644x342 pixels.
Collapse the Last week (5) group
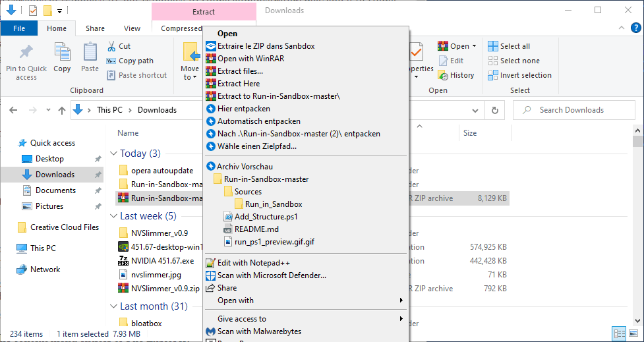(113, 216)
